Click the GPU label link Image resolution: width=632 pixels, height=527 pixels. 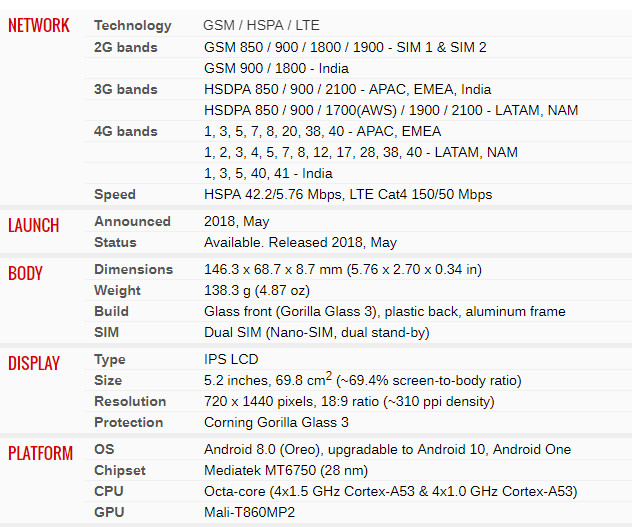[109, 512]
